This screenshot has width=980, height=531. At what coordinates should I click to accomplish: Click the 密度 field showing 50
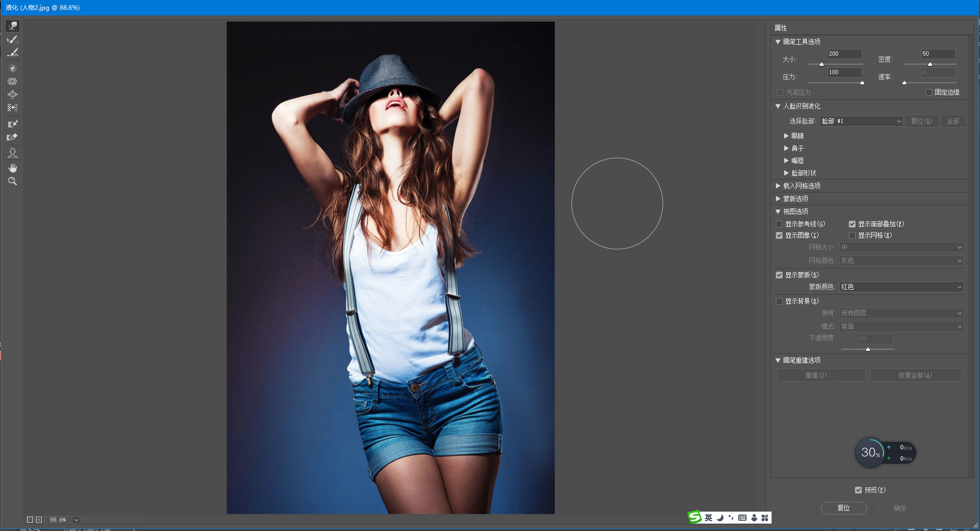938,54
